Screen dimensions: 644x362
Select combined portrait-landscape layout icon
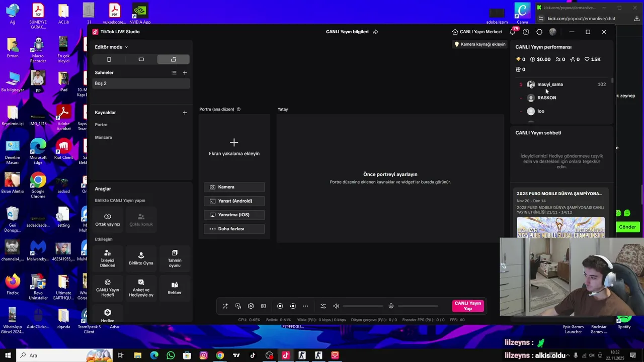click(173, 59)
